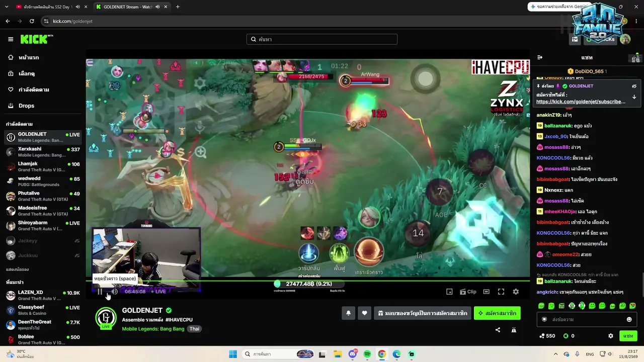Open the Clip creation button

click(x=468, y=292)
